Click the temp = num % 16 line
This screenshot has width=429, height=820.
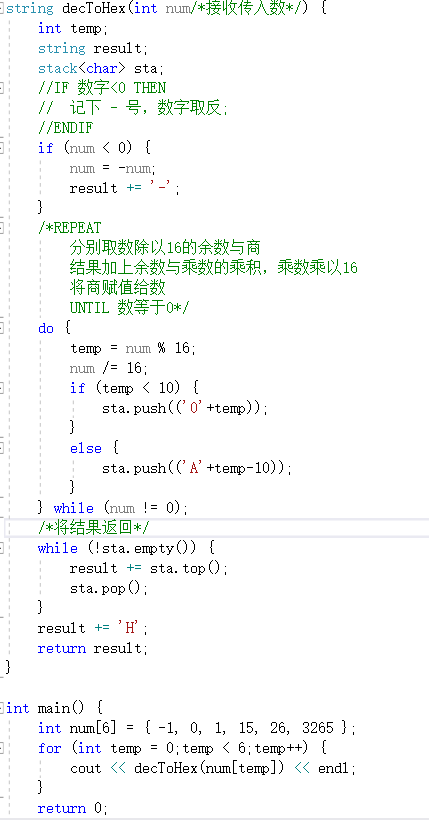click(133, 348)
